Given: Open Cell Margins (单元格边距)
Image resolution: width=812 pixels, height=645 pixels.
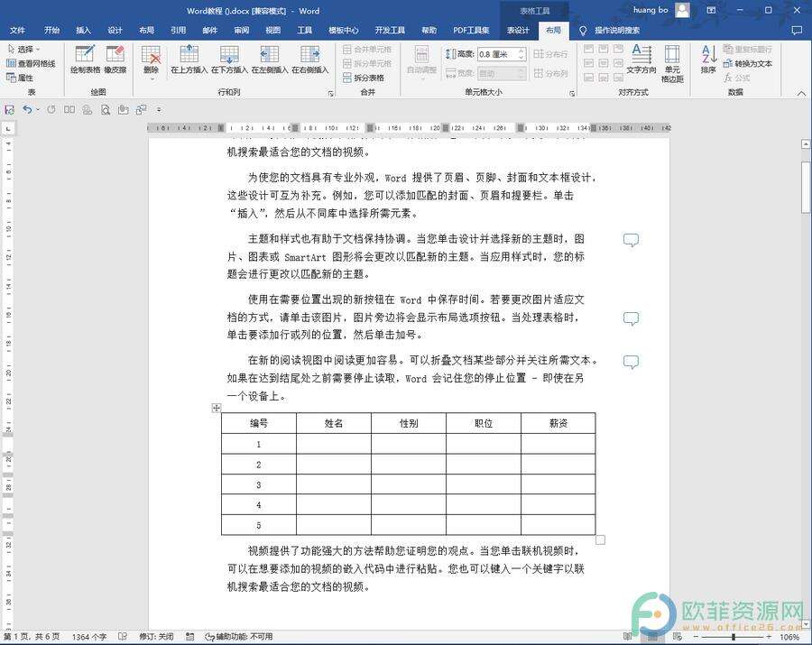Looking at the screenshot, I should coord(672,64).
